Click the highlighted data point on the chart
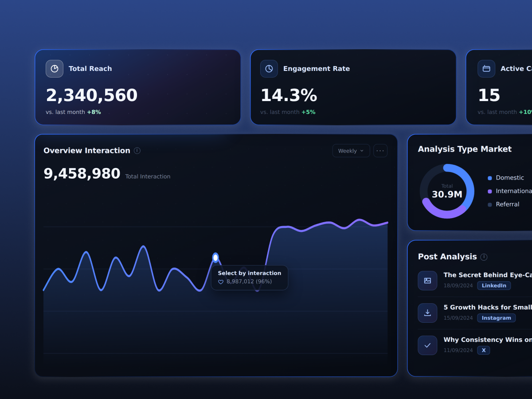532x399 pixels. pos(215,258)
